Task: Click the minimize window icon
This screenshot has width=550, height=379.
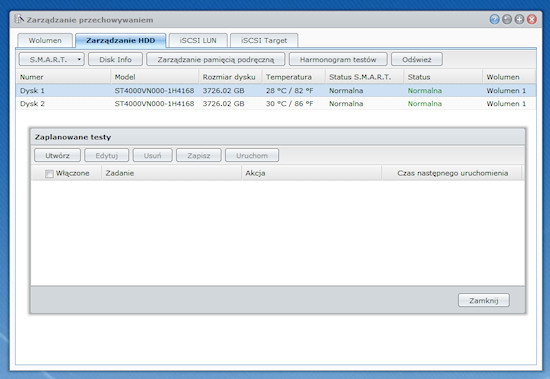Action: coord(507,19)
